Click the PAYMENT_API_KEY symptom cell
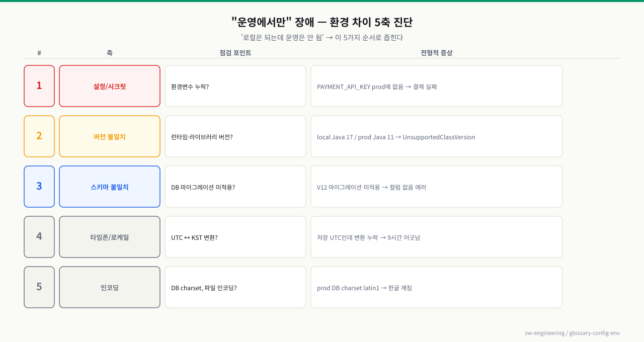Screen dimensions: 644x342 tap(437, 86)
